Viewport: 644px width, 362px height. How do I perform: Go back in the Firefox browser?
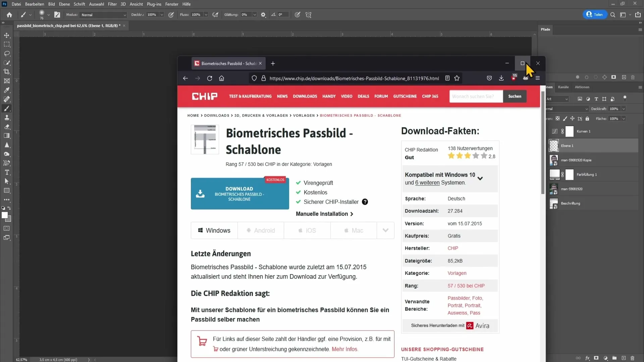pos(185,78)
